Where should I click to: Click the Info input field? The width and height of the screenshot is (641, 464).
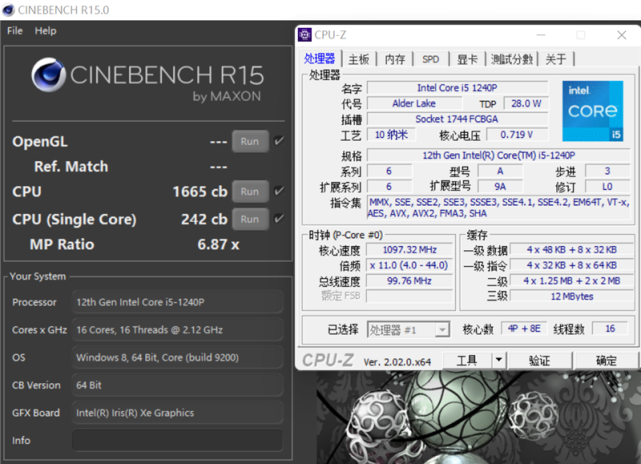(177, 440)
